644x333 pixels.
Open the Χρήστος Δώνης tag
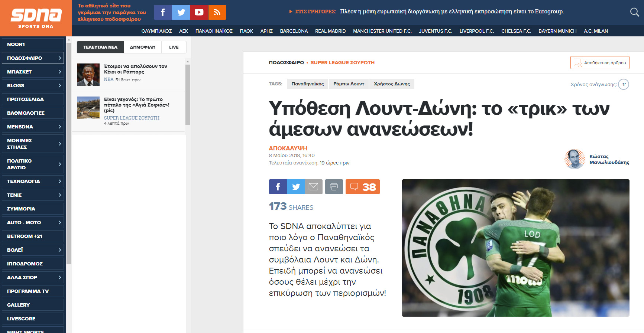[392, 84]
